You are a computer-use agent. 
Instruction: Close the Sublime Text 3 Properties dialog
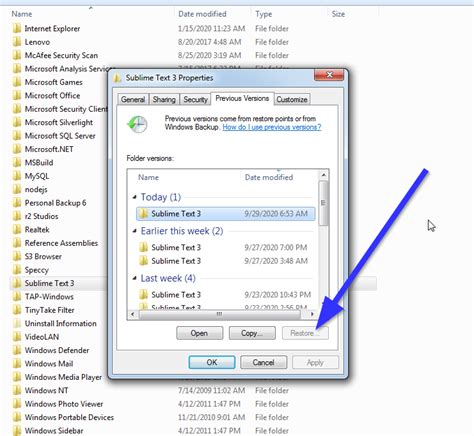329,75
